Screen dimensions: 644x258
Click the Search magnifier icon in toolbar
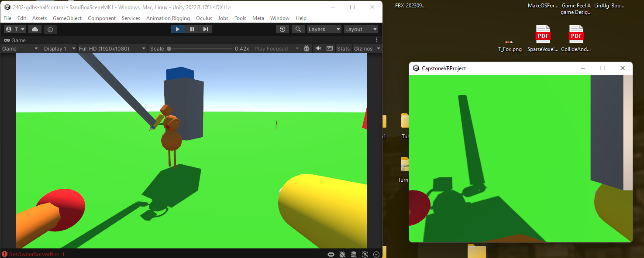pos(298,29)
